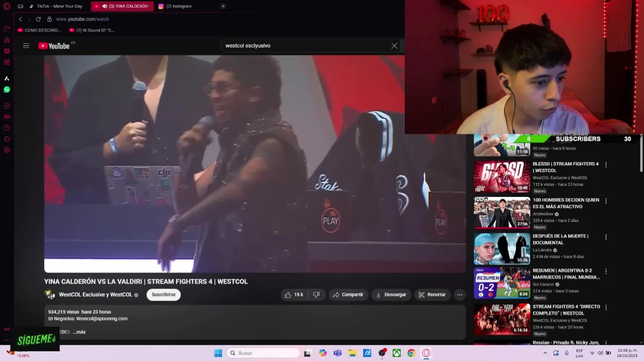The image size is (644, 361).
Task: Open Google Chrome from the taskbar
Action: (x=411, y=353)
